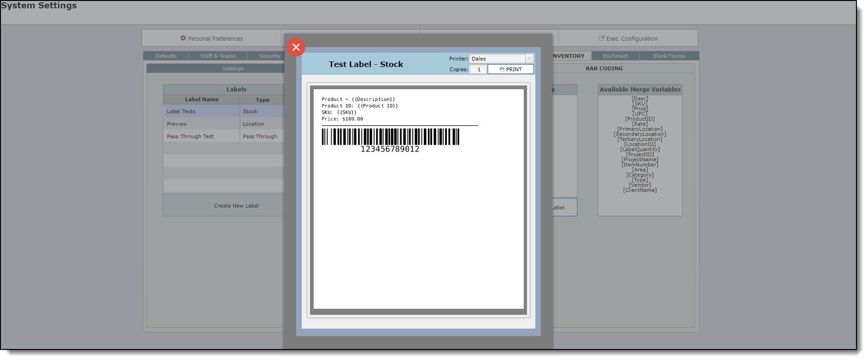Click the Label Name column header
Viewport: 868px width, 361px height.
202,99
